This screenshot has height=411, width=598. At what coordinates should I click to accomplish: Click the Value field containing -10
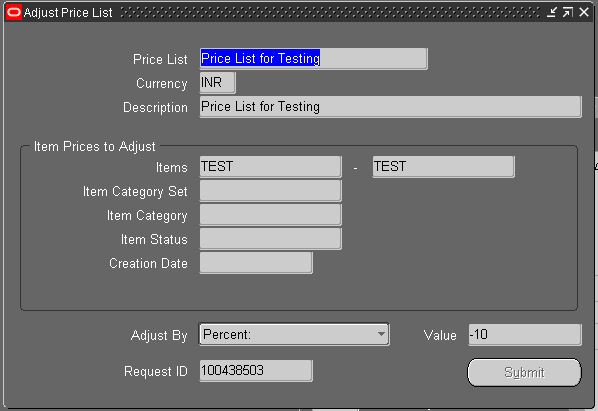(x=525, y=335)
